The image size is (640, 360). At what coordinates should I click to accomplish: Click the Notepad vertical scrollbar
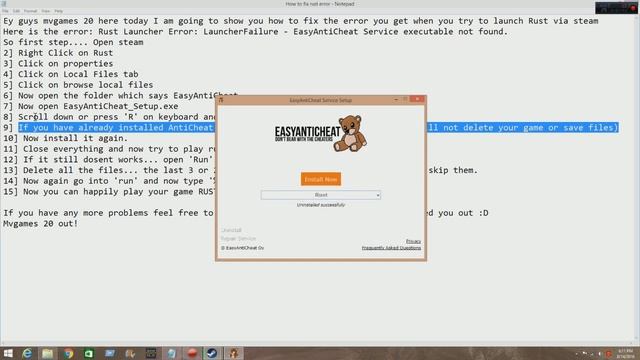point(637,178)
